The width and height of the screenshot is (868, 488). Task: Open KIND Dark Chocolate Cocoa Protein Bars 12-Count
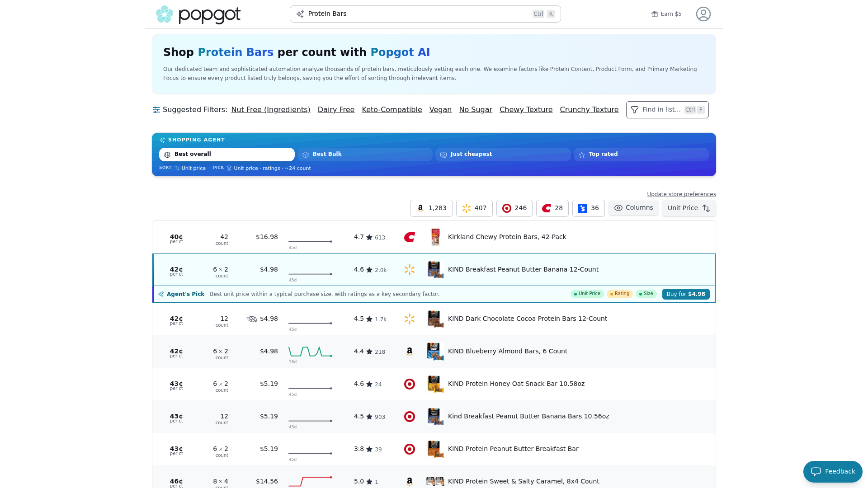click(x=527, y=319)
